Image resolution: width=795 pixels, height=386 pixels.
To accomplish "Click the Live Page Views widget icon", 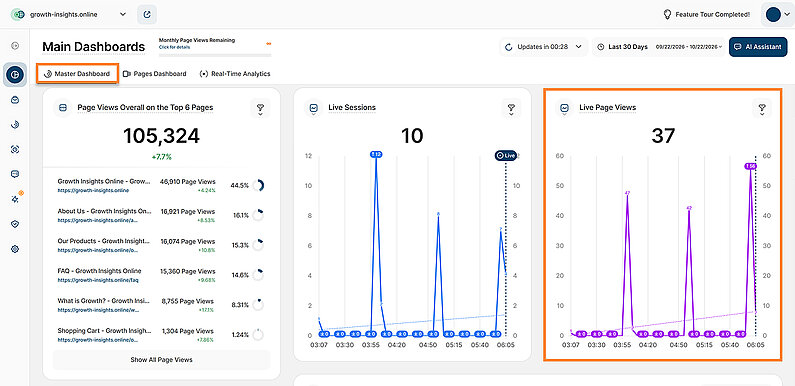I will point(564,108).
